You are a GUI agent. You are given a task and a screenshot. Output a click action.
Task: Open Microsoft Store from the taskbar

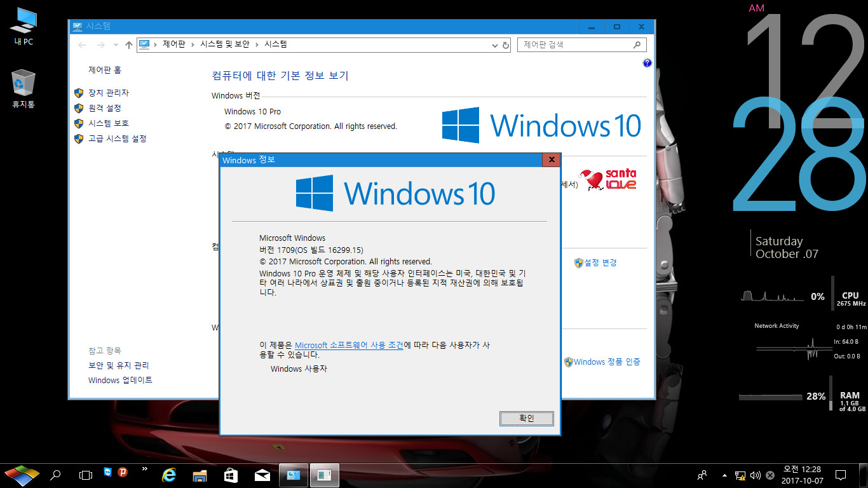pos(231,475)
